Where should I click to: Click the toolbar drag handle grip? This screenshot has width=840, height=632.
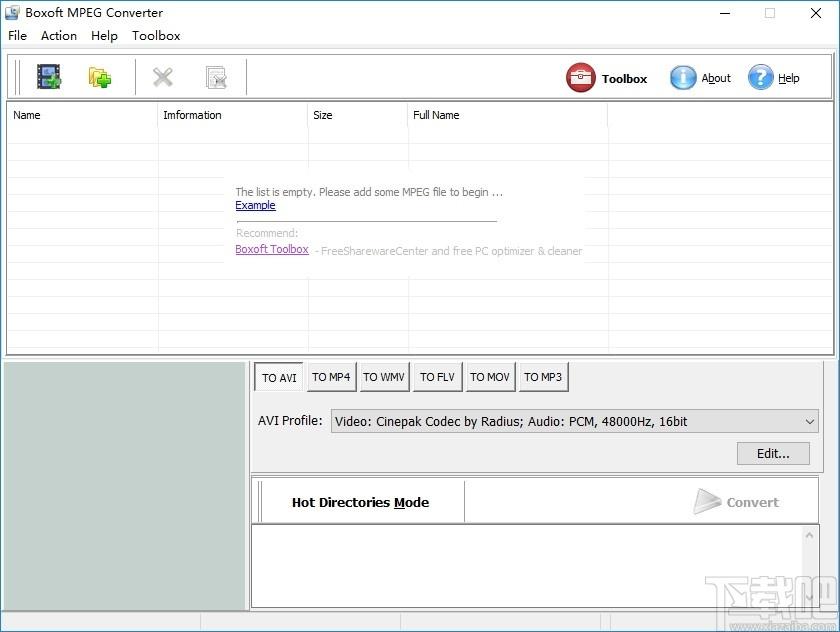click(x=18, y=78)
